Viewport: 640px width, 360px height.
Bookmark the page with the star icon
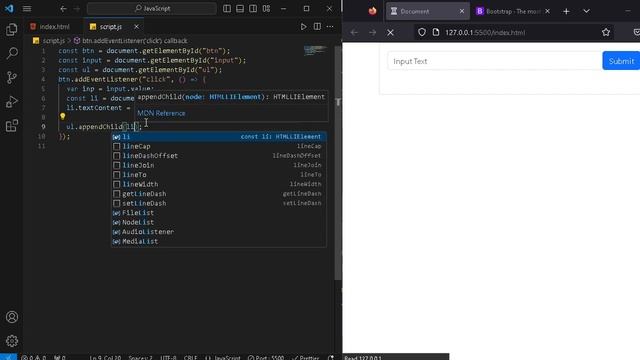coord(606,32)
